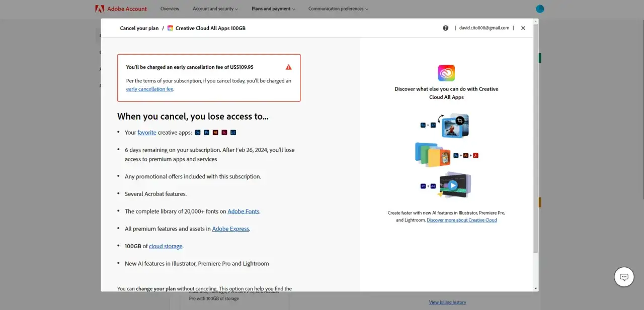644x310 pixels.
Task: Click the red warning triangle icon
Action: click(x=288, y=67)
